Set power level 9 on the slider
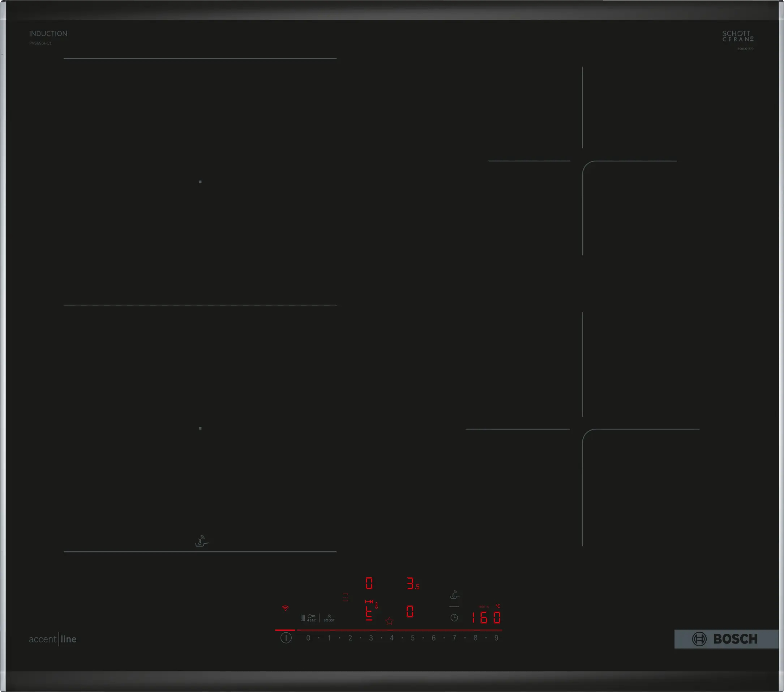Screen dimensions: 784x692 coord(496,638)
